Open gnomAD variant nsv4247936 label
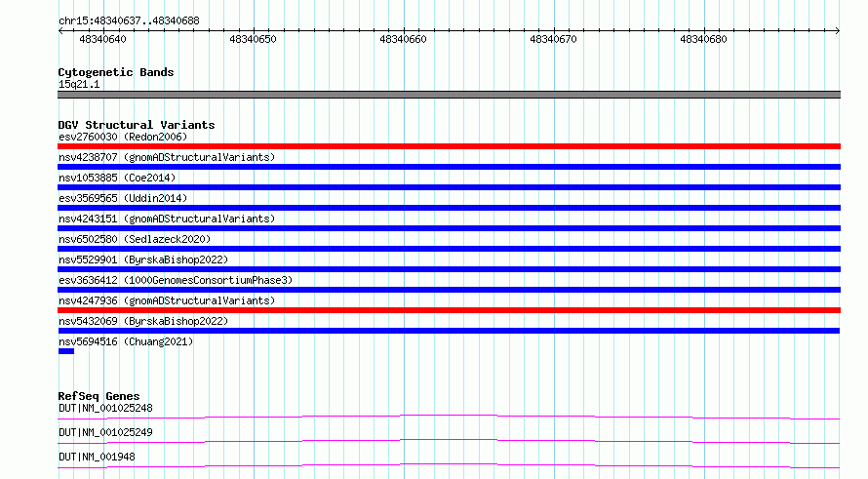Image resolution: width=868 pixels, height=479 pixels. [x=167, y=300]
